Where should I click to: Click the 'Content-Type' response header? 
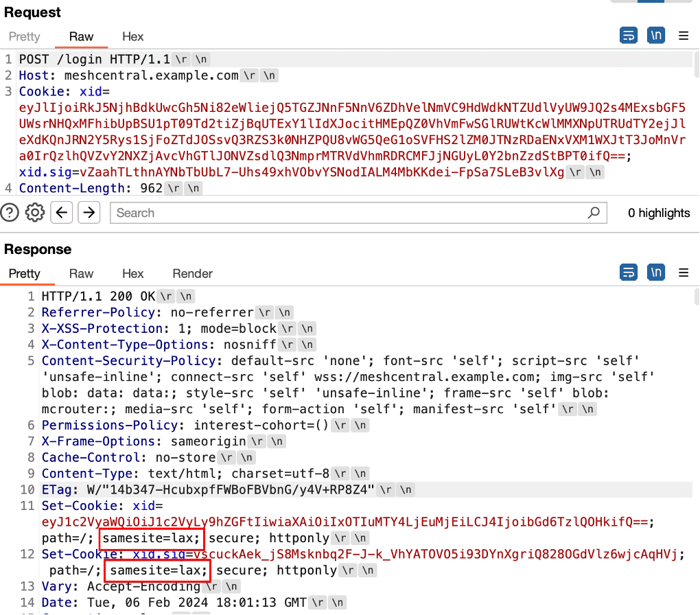[x=86, y=474]
